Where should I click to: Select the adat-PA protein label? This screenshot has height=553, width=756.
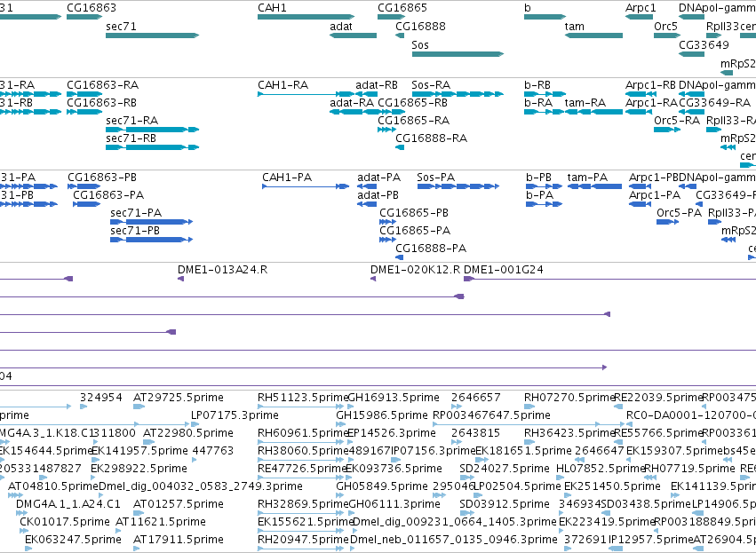pyautogui.click(x=379, y=178)
